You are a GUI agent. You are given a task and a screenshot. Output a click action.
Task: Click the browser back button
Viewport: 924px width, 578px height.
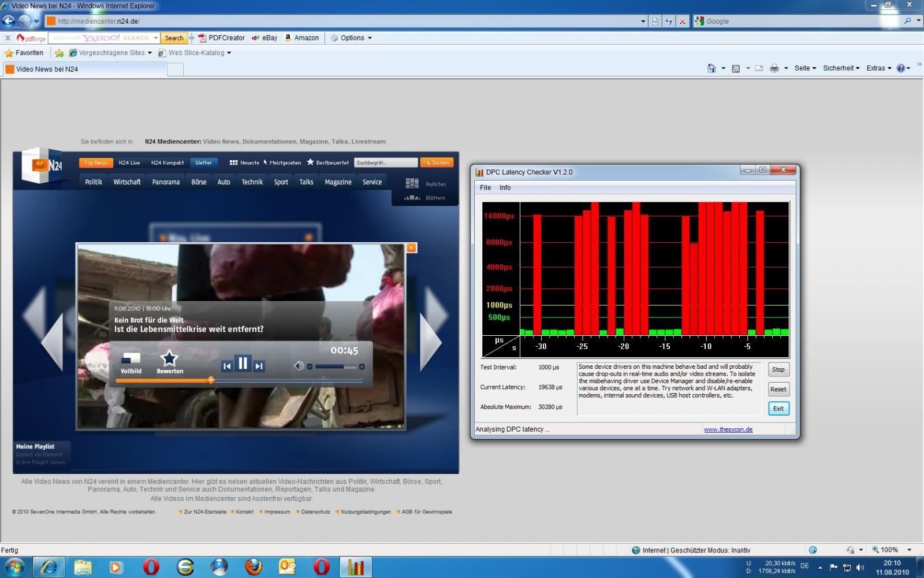8,21
